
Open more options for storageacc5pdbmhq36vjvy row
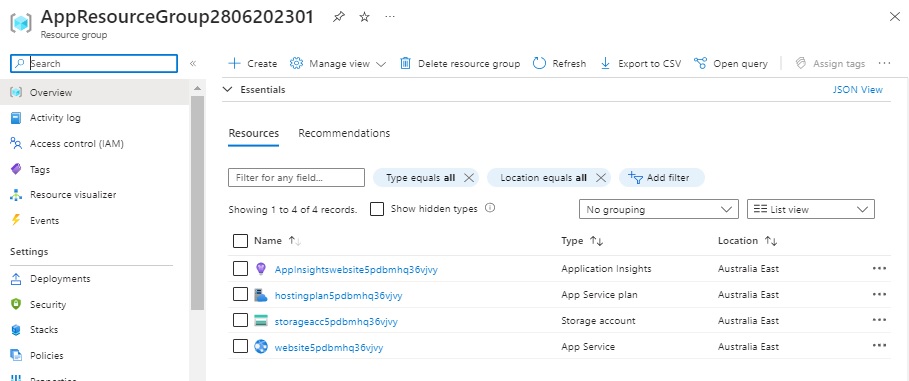click(x=879, y=320)
